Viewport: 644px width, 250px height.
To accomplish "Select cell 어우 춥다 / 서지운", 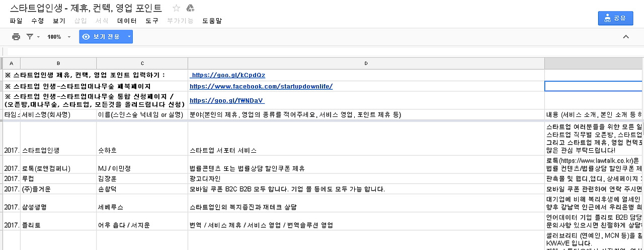I will pyautogui.click(x=142, y=221).
